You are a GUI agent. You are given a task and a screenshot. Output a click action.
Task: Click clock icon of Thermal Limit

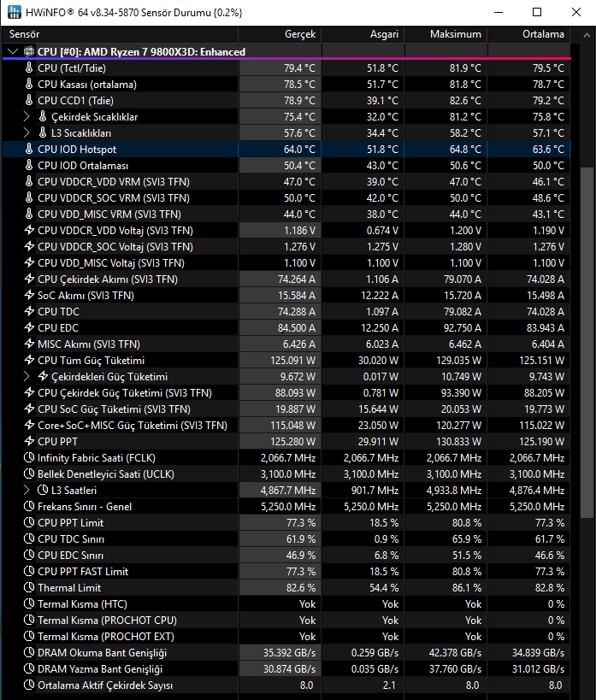coord(29,587)
